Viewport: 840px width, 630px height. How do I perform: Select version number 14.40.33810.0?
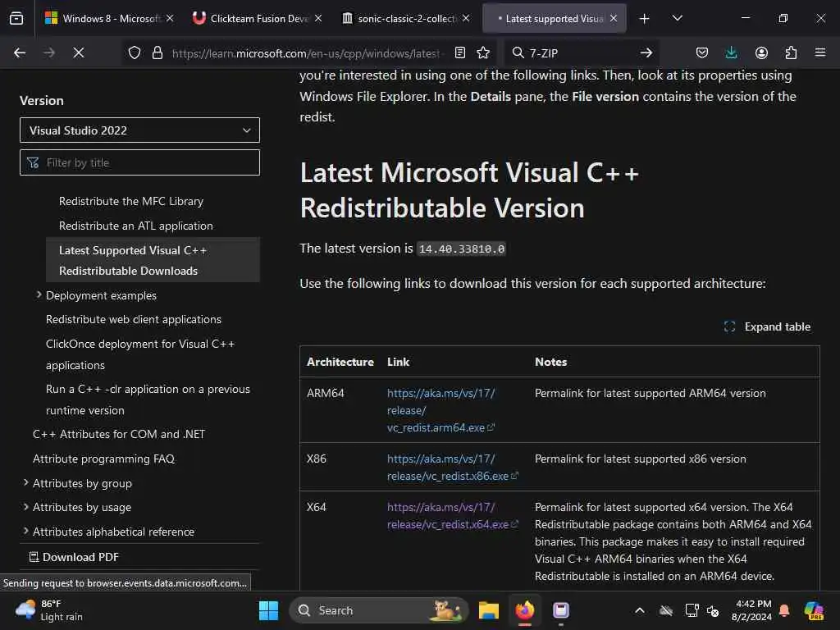coord(462,249)
